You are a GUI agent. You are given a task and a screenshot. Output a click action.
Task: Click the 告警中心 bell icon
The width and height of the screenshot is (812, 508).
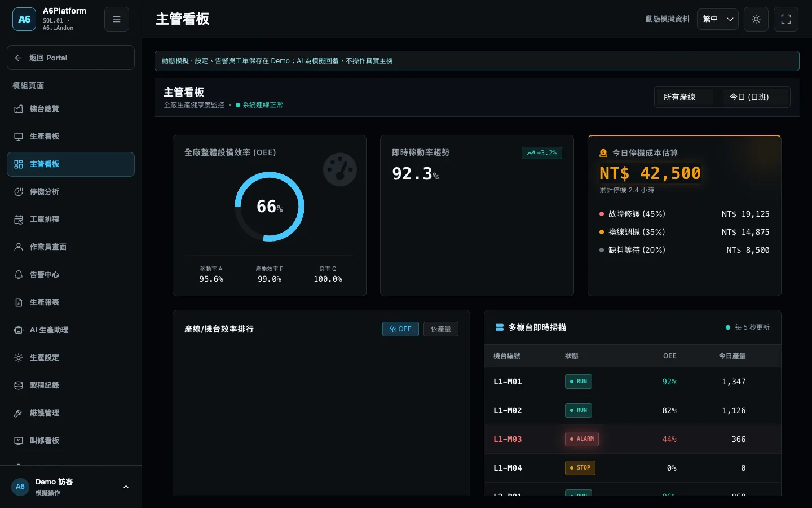pos(19,275)
